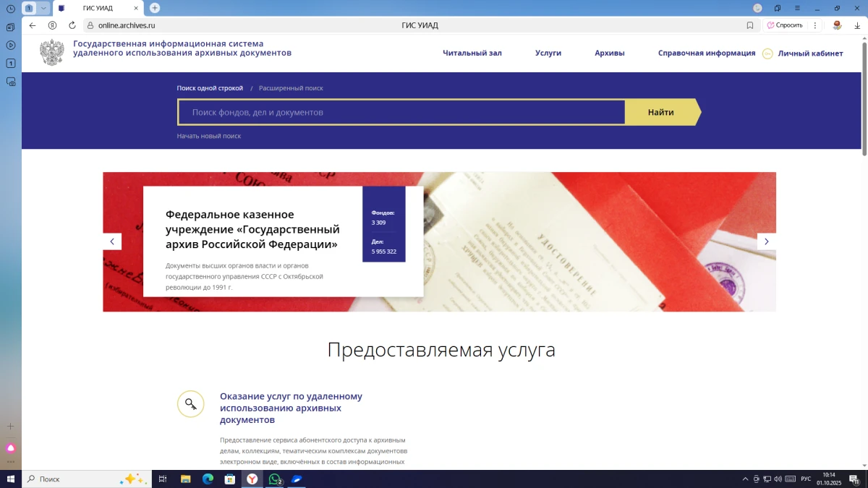Screen dimensions: 868x488
Task: Click the Russian coat of arms logo
Action: (51, 53)
